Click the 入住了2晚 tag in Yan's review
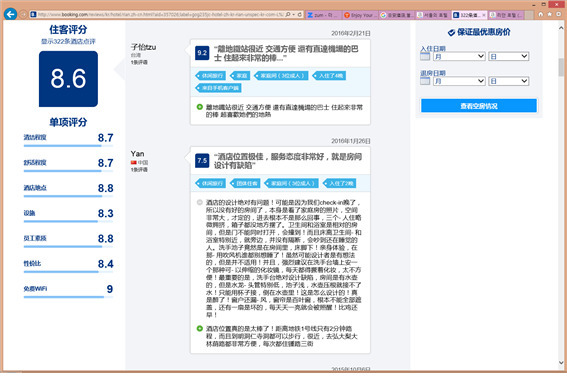 click(339, 183)
